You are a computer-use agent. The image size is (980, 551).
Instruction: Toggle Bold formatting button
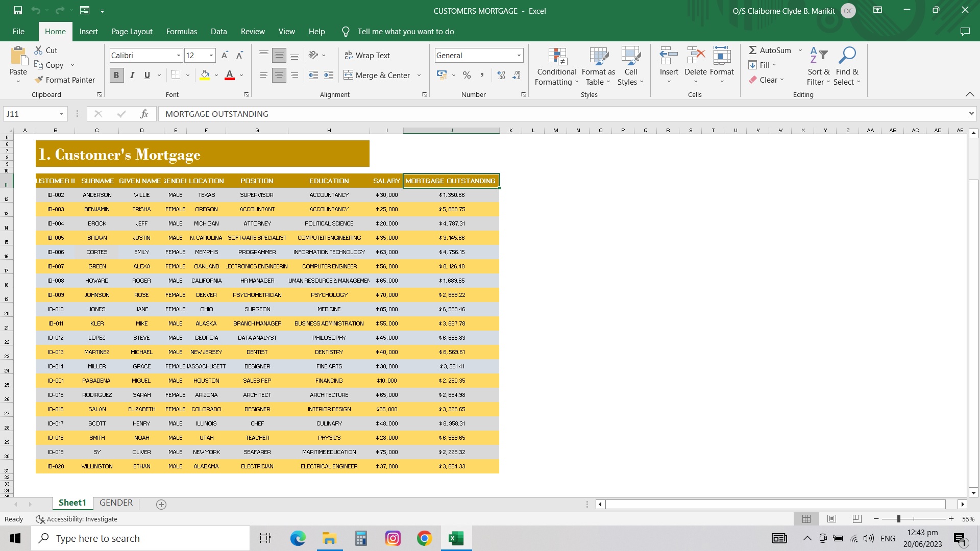point(116,75)
